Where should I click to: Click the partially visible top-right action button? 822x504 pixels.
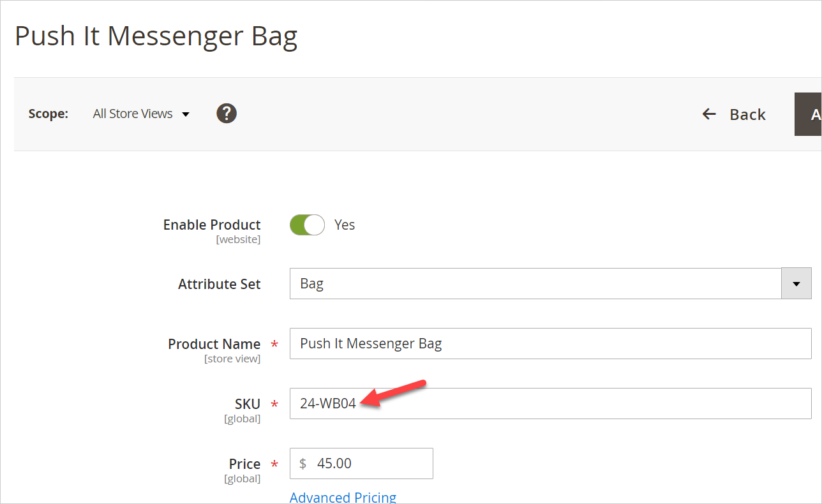[812, 114]
